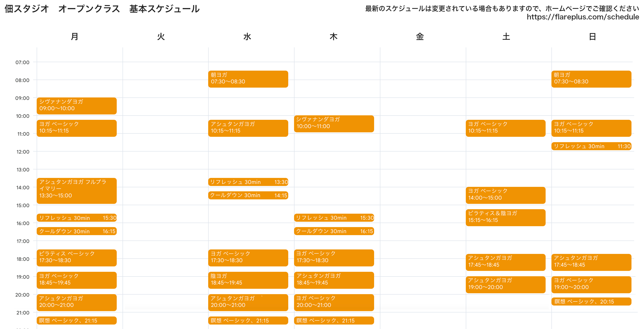Open Wednesday's 陰ヨガ 18:45 class
The height and width of the screenshot is (329, 644).
click(x=248, y=280)
